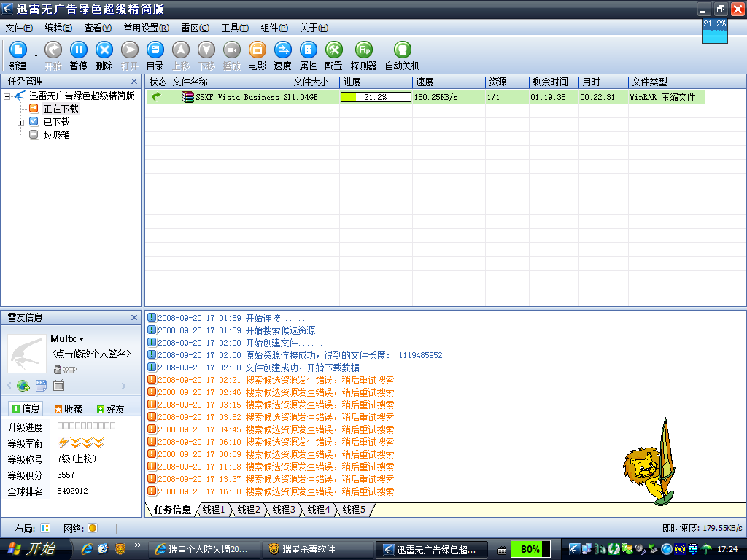Sort by the 速度 column header
The height and width of the screenshot is (560, 747).
tap(449, 82)
